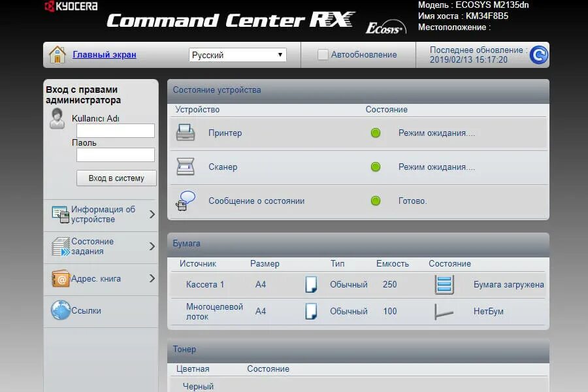Open Состояние задания menu
Screen dimensions: 588x392
pyautogui.click(x=101, y=246)
